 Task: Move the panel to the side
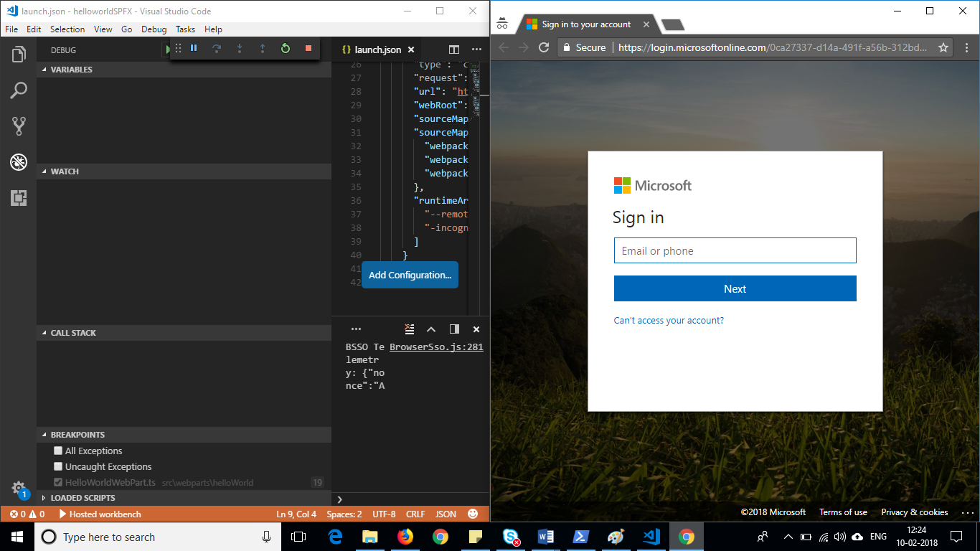click(454, 329)
